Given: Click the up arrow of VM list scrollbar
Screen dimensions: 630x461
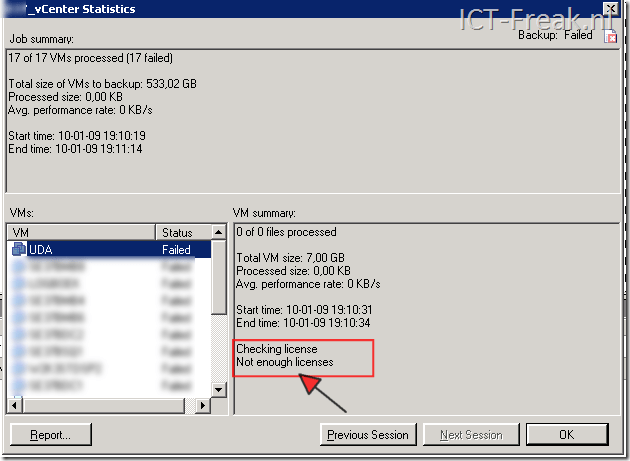Looking at the screenshot, I should 218,233.
